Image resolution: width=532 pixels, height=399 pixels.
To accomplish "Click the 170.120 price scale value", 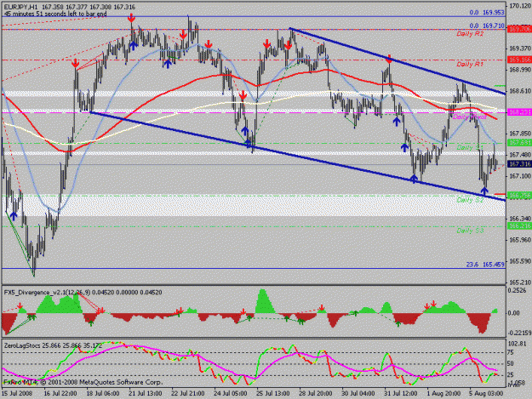I will point(520,6).
